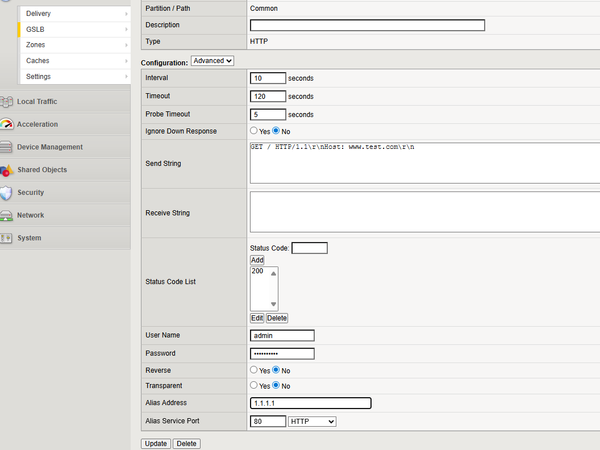Screen dimensions: 600x450
Task: Click the Security shield icon
Action: pos(7,193)
